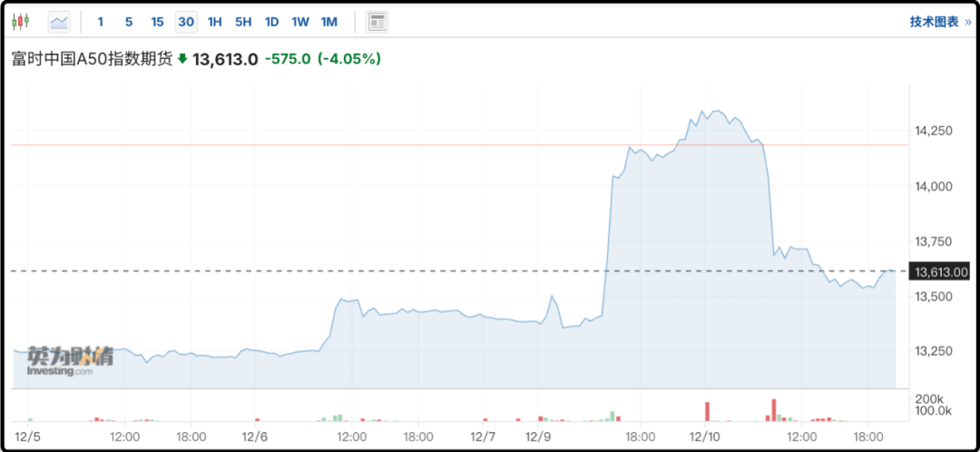Click the 12/9 date label on the axis

544,437
